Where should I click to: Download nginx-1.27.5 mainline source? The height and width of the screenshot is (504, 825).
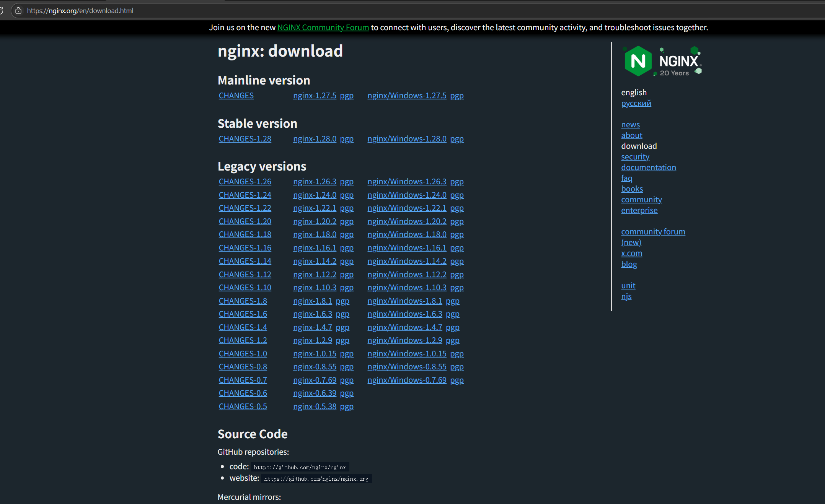tap(315, 96)
